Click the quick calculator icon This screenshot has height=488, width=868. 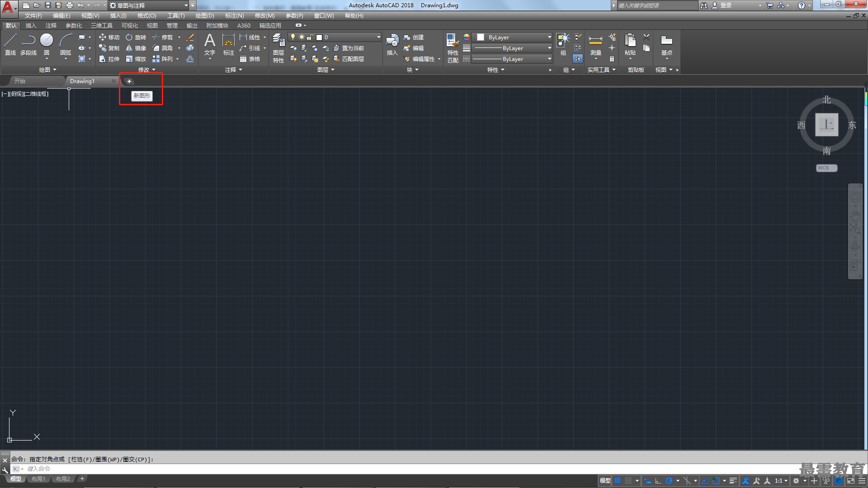[x=612, y=59]
